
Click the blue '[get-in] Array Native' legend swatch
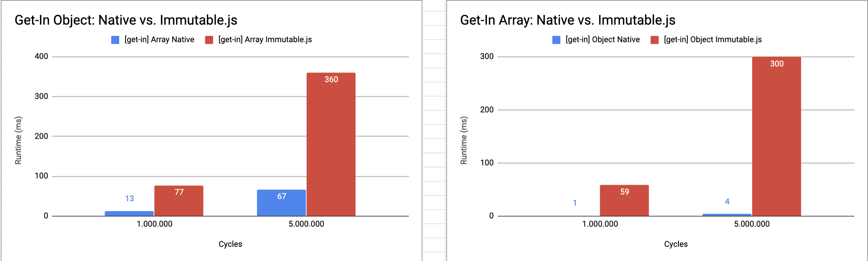pyautogui.click(x=115, y=40)
